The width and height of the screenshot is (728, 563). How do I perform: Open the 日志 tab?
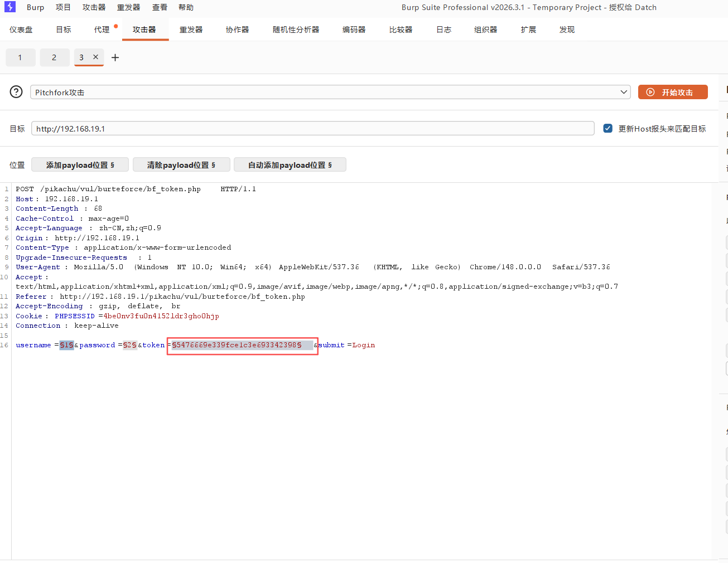point(443,30)
